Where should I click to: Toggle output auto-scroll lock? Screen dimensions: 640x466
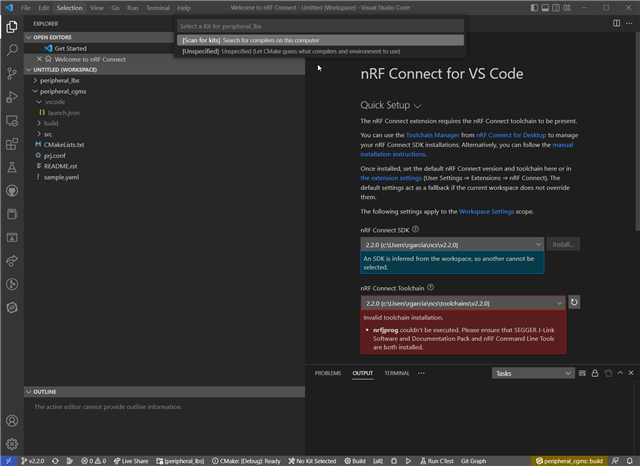595,373
